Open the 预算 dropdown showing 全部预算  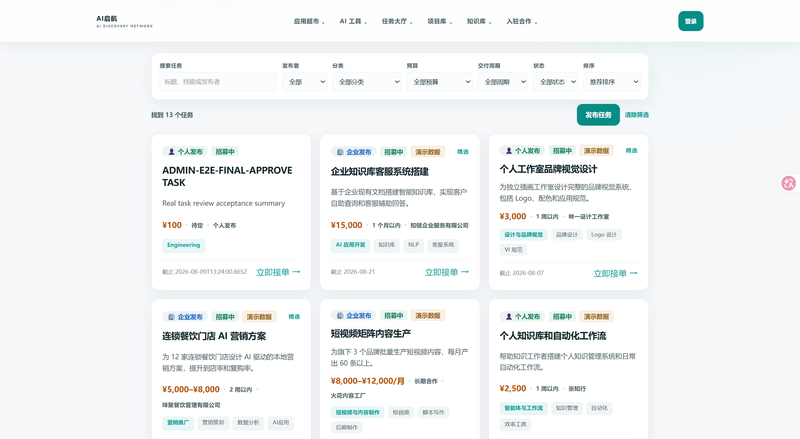440,82
